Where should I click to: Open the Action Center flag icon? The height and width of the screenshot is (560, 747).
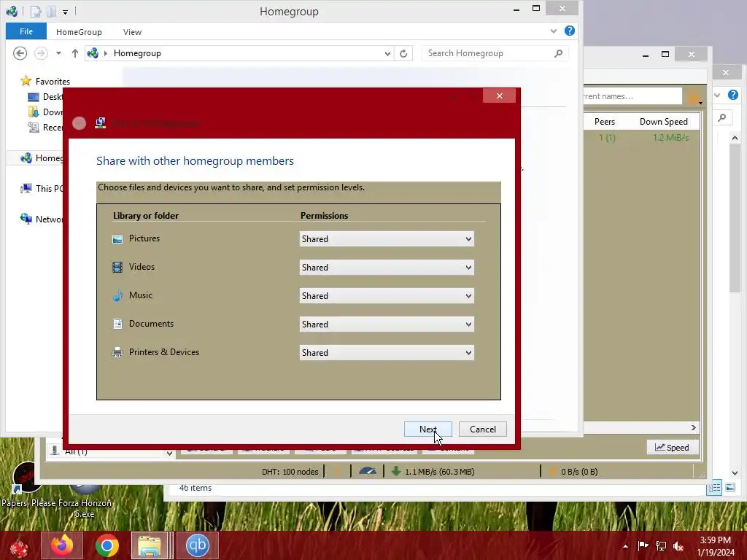point(643,545)
